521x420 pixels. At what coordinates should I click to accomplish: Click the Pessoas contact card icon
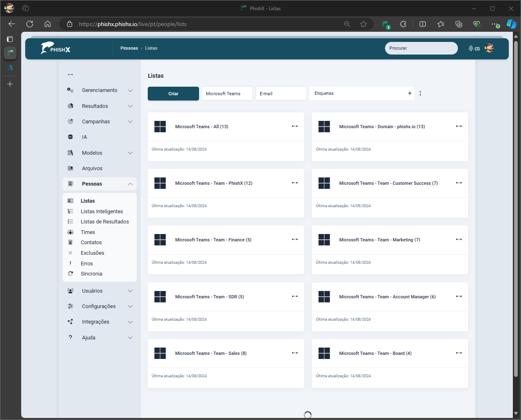(70, 184)
